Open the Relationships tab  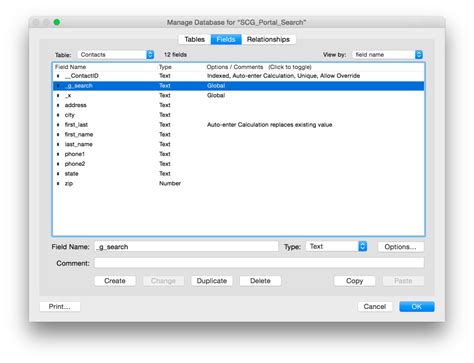[x=268, y=39]
